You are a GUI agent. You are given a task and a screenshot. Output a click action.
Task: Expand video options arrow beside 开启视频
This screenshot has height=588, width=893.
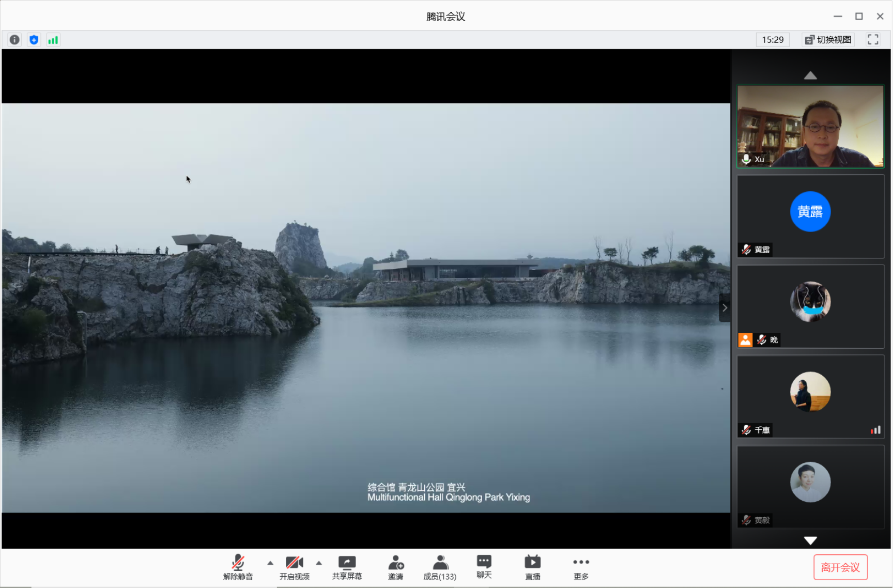tap(319, 563)
